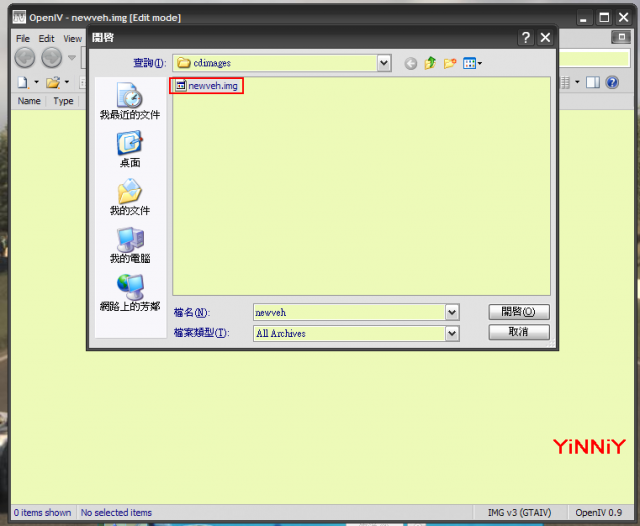Viewport: 640px width, 526px height.
Task: Expand the file name history dropdown
Action: tap(452, 313)
